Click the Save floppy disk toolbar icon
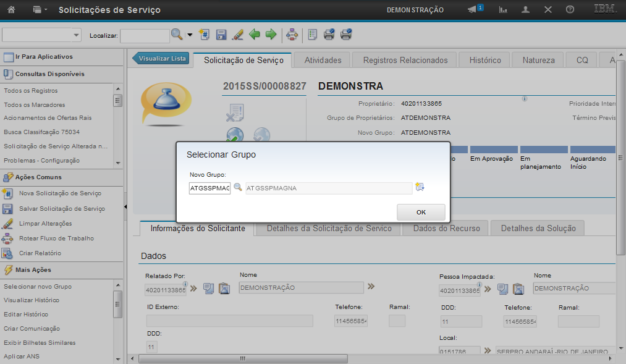Viewport: 626px width, 364px height. [221, 35]
